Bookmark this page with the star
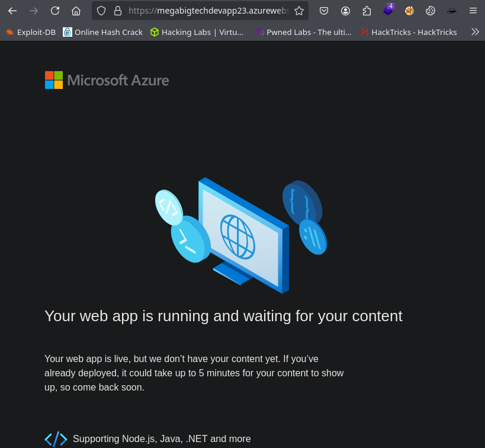The height and width of the screenshot is (448, 485). (299, 11)
